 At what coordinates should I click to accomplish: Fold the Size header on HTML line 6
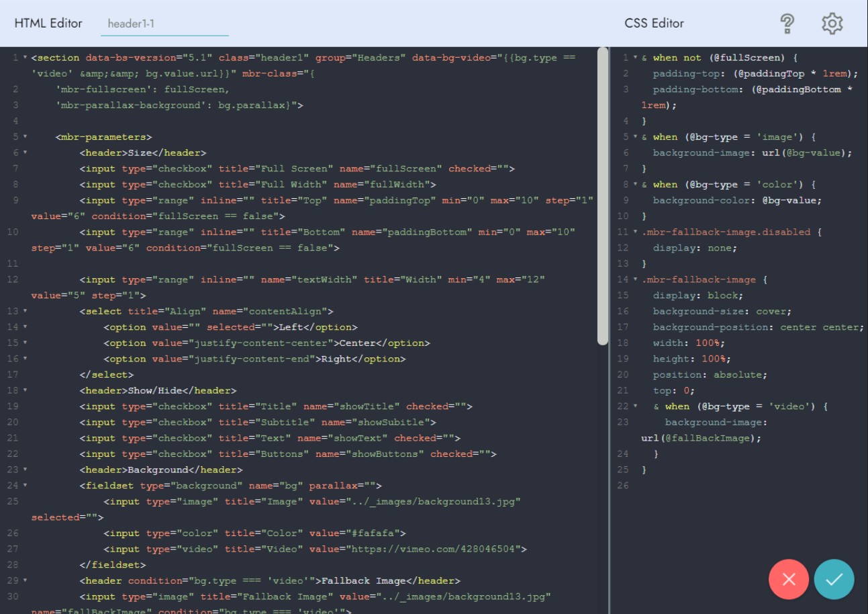(x=25, y=152)
